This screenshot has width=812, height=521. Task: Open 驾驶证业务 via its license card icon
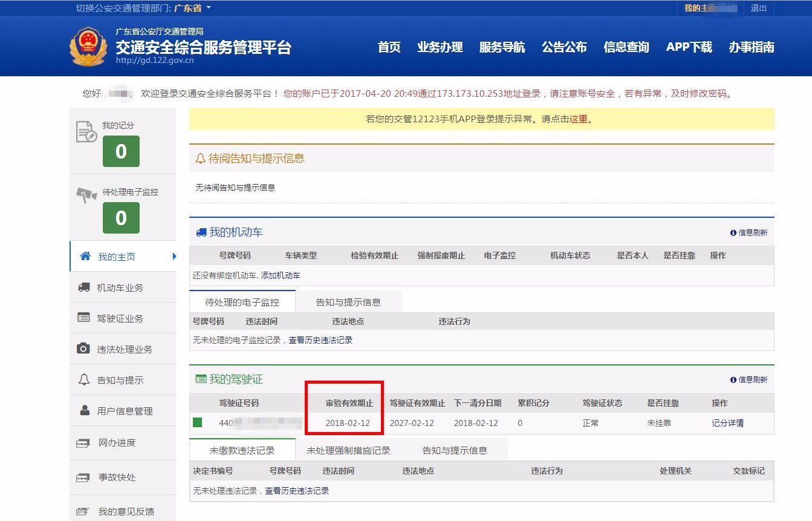85,318
